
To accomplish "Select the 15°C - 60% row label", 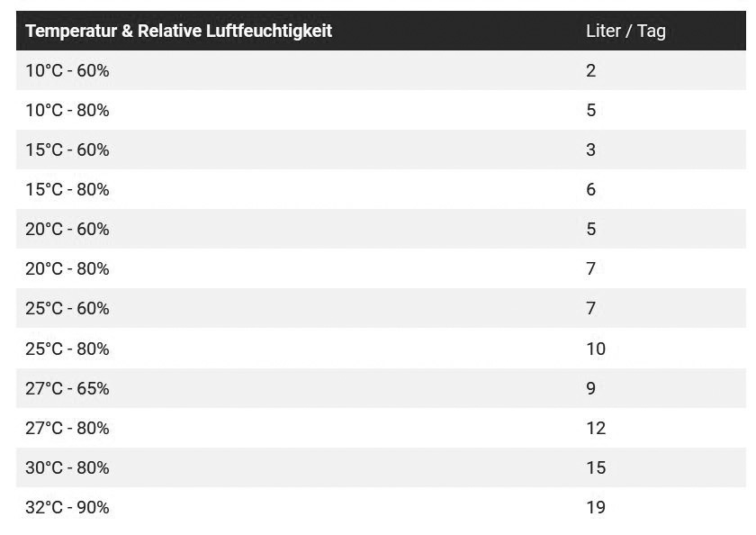I will (67, 150).
